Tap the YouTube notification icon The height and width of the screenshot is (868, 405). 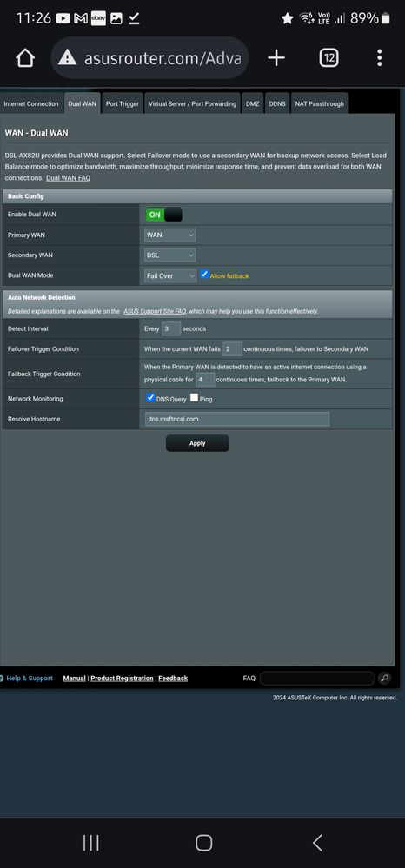[63, 18]
